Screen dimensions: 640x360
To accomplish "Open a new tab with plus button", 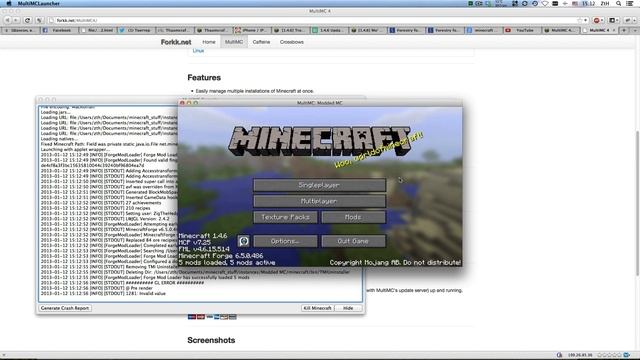I will [624, 30].
